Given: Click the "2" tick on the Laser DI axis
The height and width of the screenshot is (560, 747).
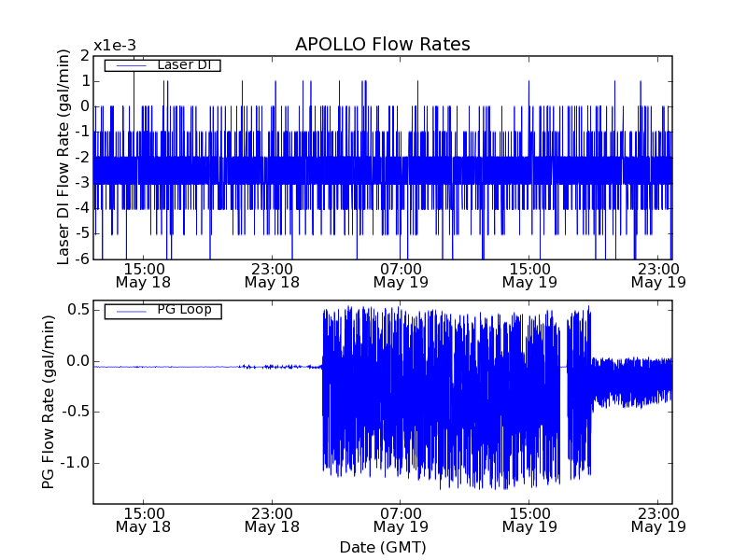Looking at the screenshot, I should [x=85, y=56].
